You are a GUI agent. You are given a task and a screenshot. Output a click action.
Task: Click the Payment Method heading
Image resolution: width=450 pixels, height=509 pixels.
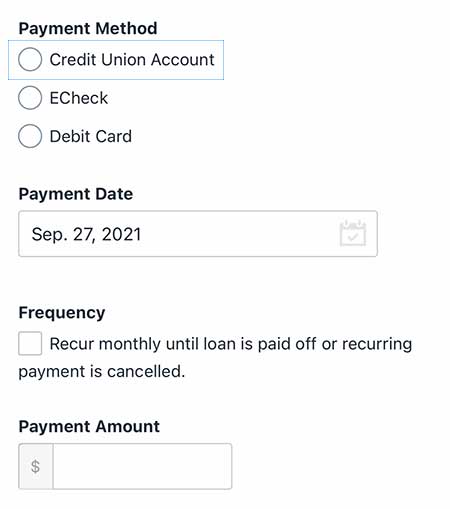click(x=88, y=28)
